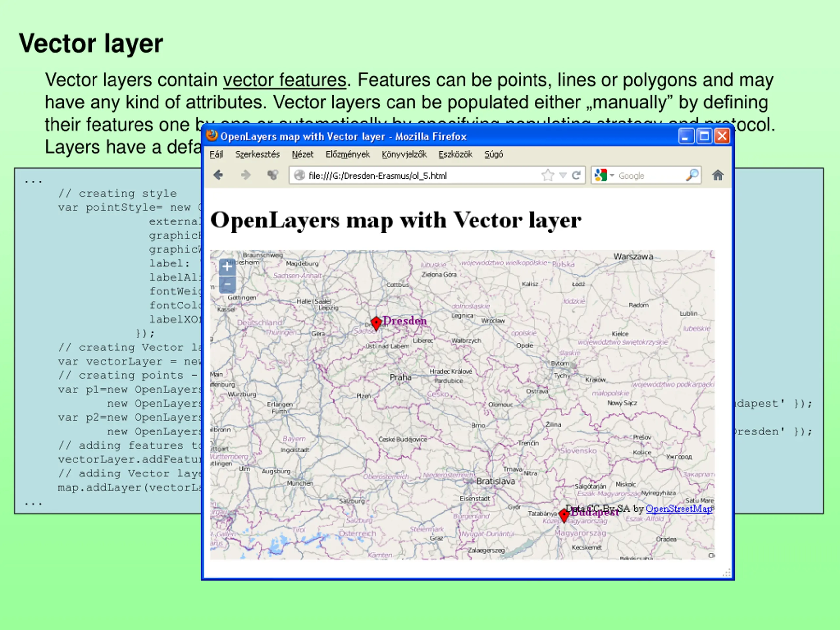Minimize the Firefox window

(686, 136)
